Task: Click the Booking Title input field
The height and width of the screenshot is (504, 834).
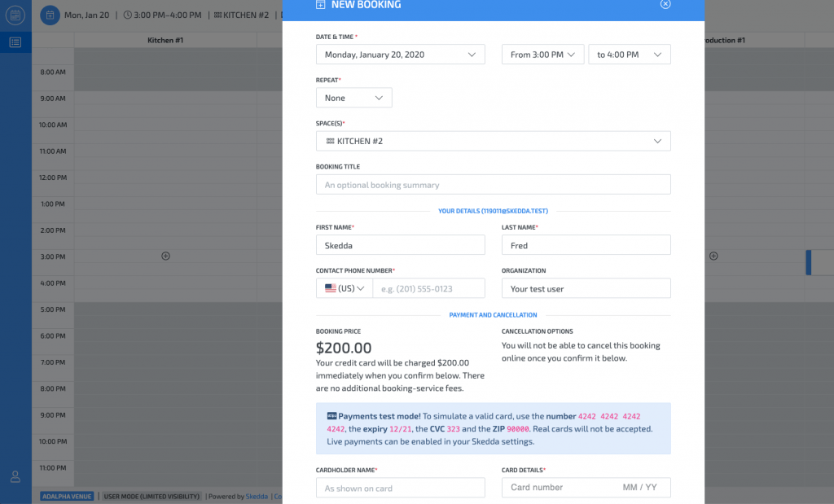Action: click(x=493, y=185)
